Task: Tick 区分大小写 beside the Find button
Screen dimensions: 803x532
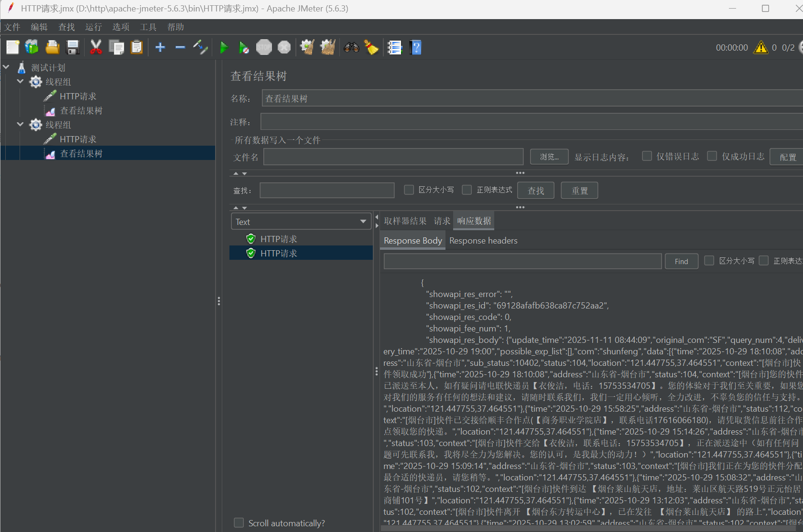Action: coord(709,261)
